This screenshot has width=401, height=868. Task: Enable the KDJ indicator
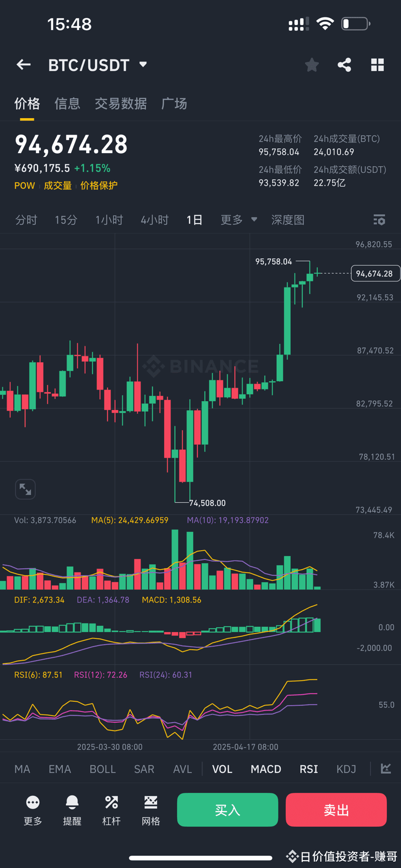coord(346,769)
